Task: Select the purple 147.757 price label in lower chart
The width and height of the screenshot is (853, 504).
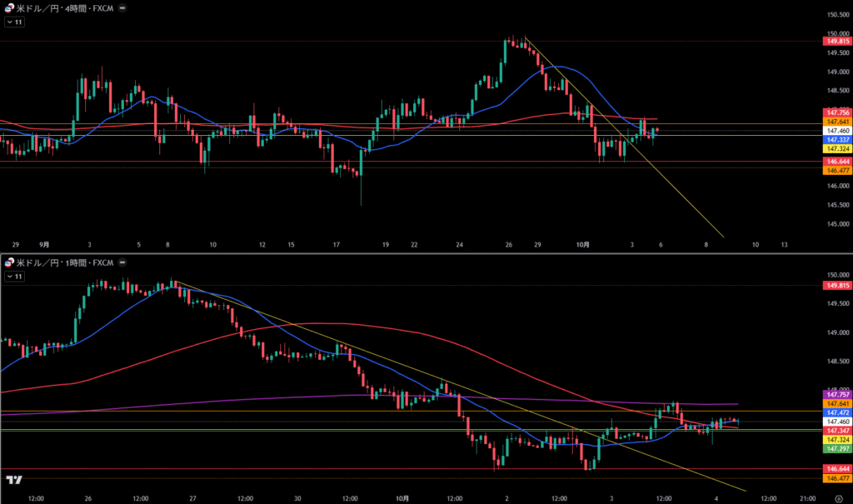Action: pyautogui.click(x=836, y=393)
